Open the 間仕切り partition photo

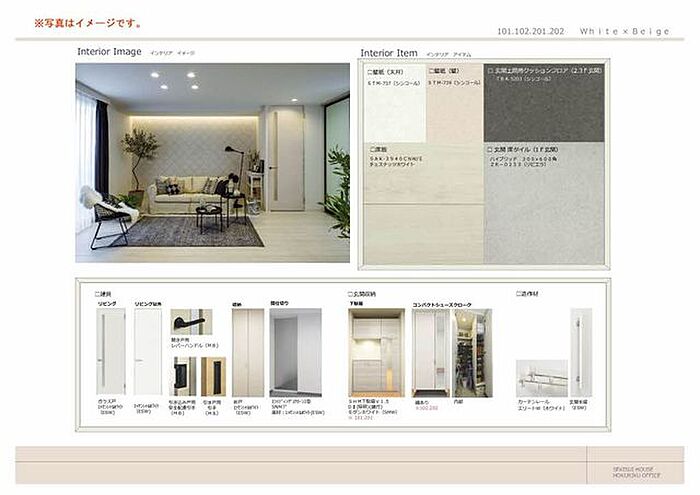(x=295, y=351)
